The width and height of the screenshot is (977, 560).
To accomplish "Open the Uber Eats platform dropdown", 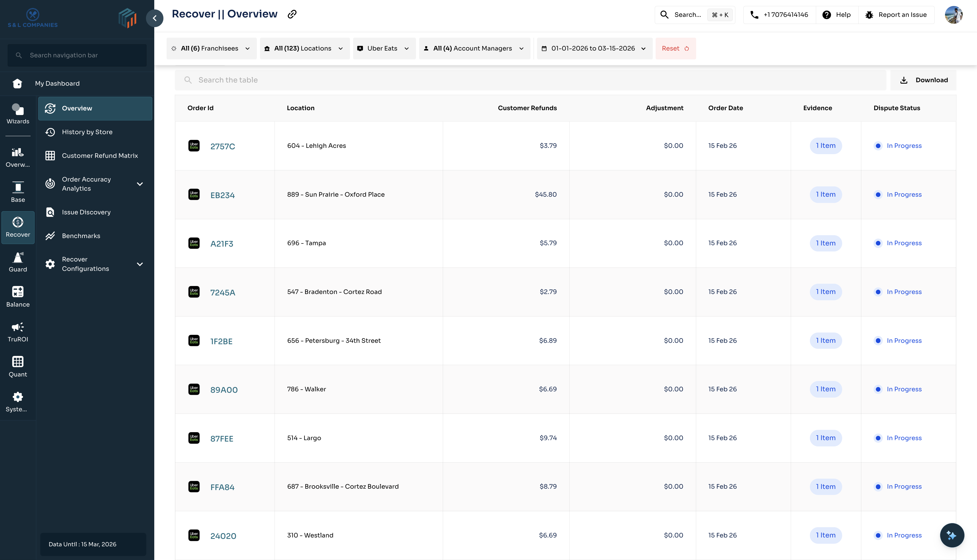I will (x=384, y=49).
